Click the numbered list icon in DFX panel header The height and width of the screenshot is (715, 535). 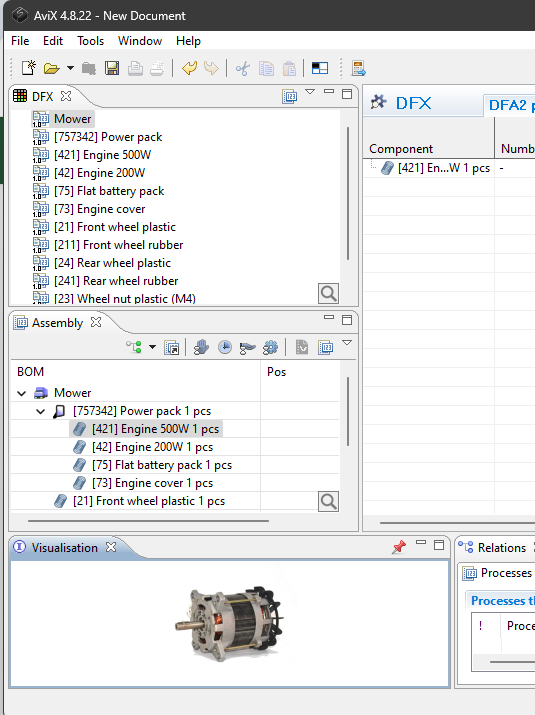290,96
